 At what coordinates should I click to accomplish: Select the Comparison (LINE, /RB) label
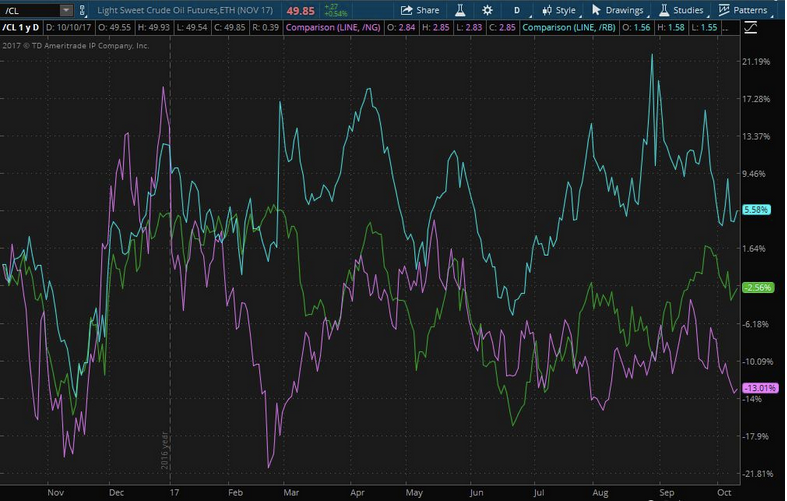[x=569, y=27]
